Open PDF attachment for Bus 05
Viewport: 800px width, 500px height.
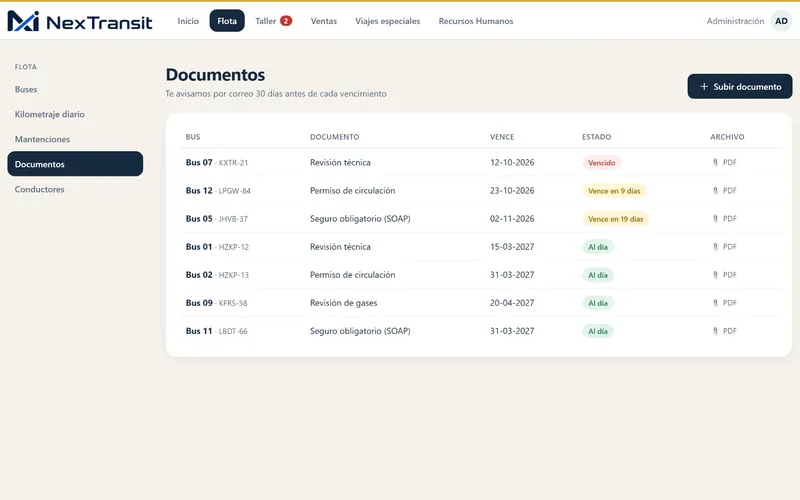724,218
